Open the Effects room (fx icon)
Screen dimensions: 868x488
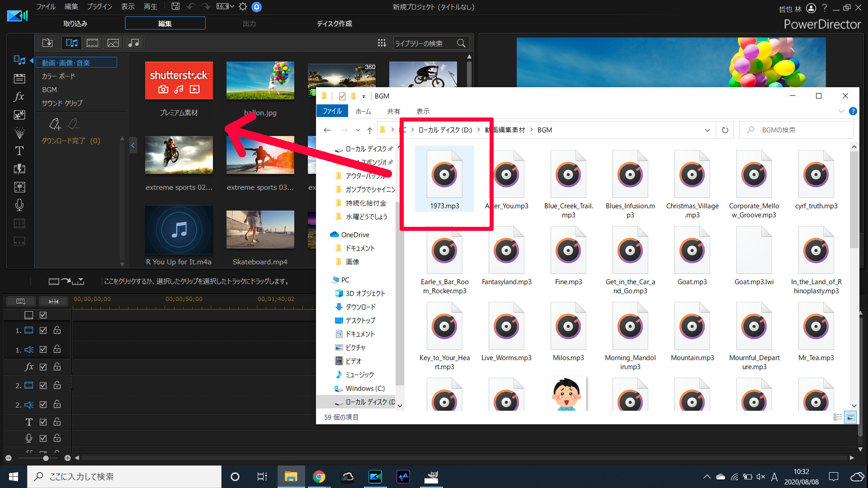pos(19,96)
